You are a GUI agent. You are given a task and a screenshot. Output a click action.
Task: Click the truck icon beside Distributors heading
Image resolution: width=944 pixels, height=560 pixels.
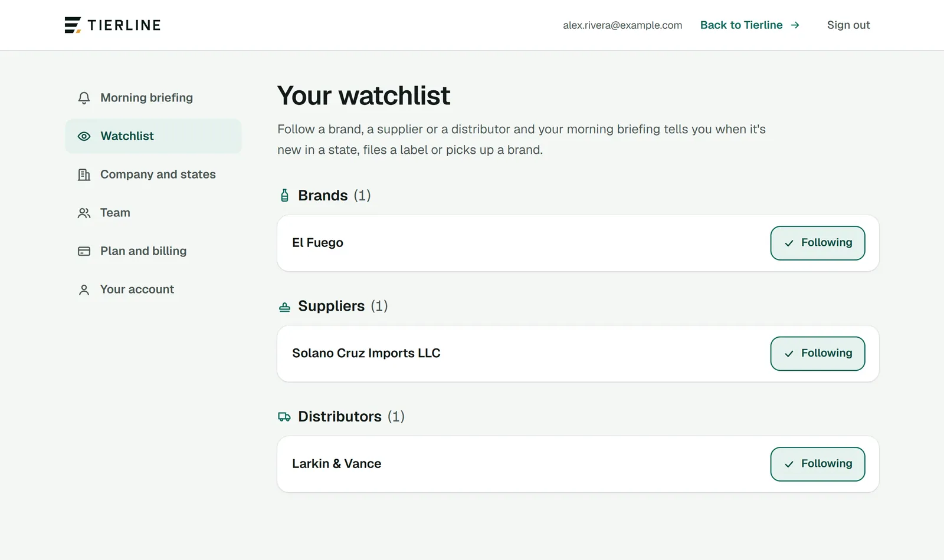284,417
